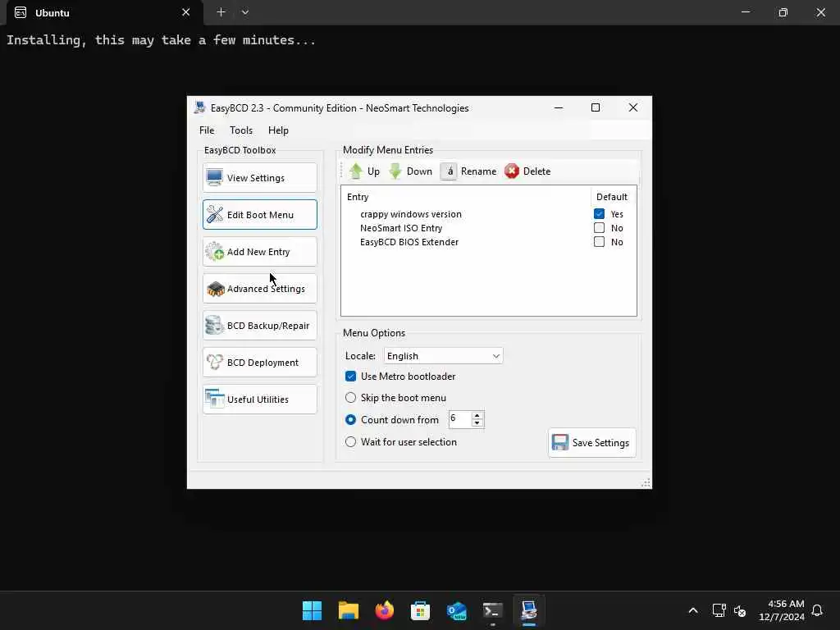Select the EasyBCD BIOS Extender row
The height and width of the screenshot is (630, 840).
coord(409,242)
